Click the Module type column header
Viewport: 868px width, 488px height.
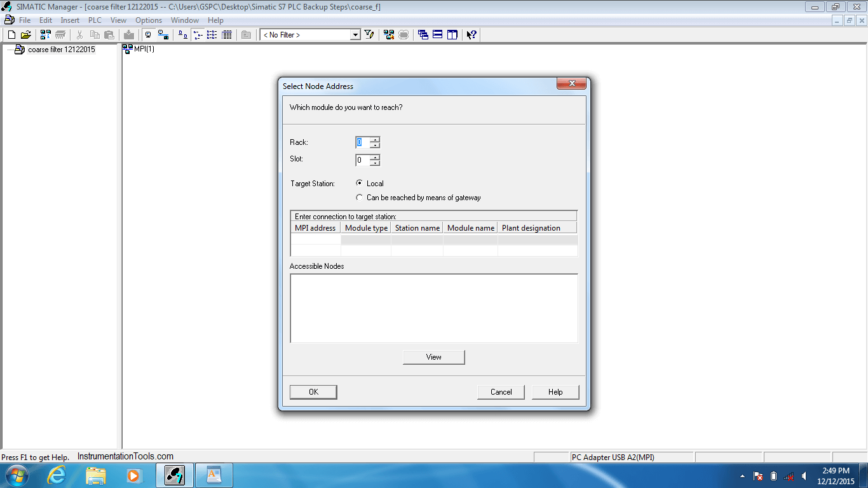coord(366,228)
